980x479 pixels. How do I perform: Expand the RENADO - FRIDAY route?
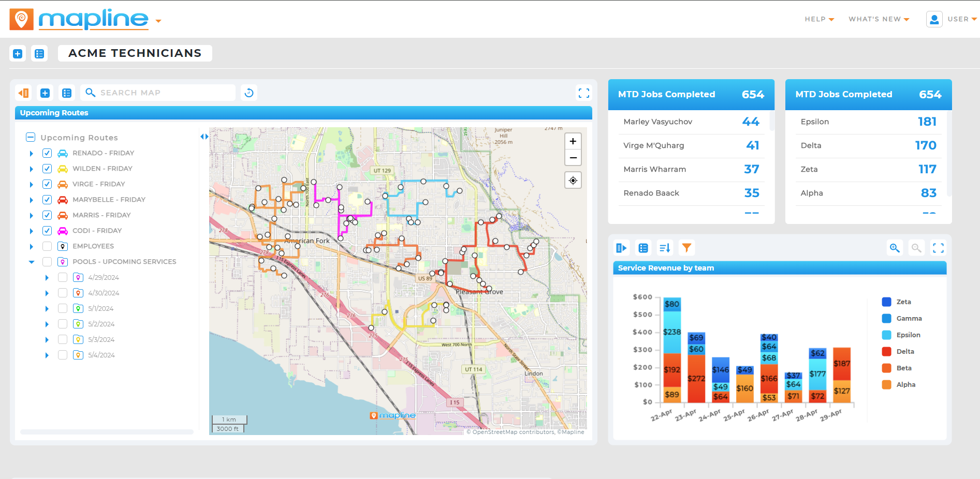pyautogui.click(x=32, y=154)
